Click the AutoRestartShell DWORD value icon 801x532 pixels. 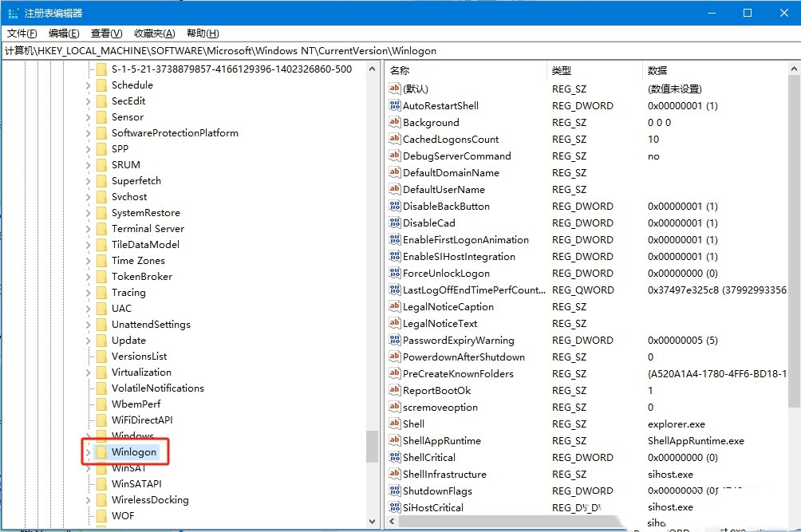pyautogui.click(x=394, y=105)
